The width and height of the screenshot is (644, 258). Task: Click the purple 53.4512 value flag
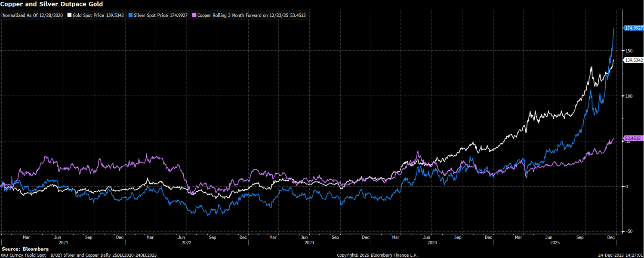coord(633,138)
